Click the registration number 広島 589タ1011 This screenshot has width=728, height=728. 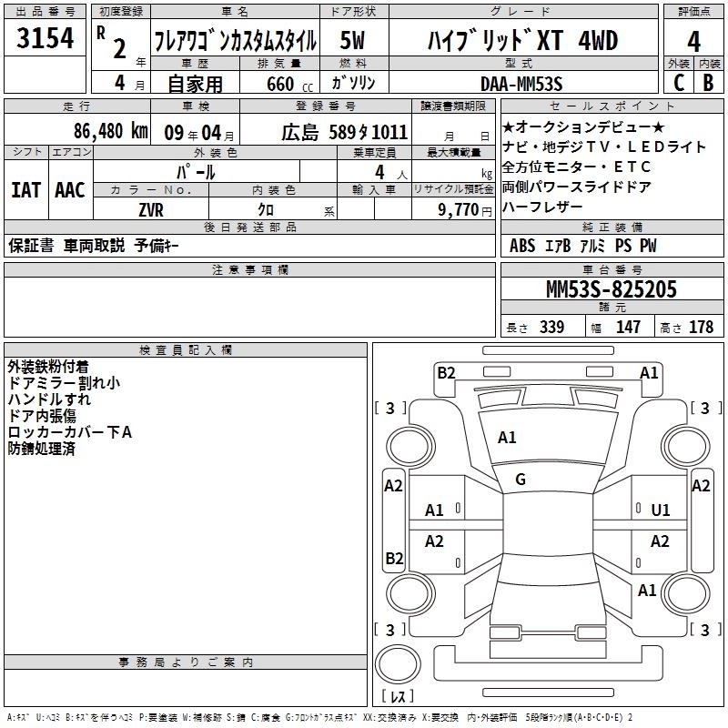pyautogui.click(x=344, y=132)
